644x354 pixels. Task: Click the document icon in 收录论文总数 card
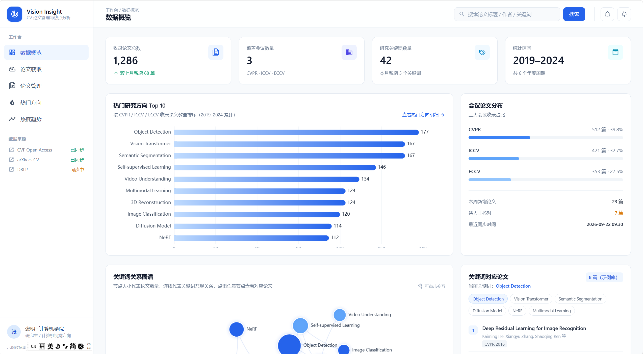click(216, 52)
